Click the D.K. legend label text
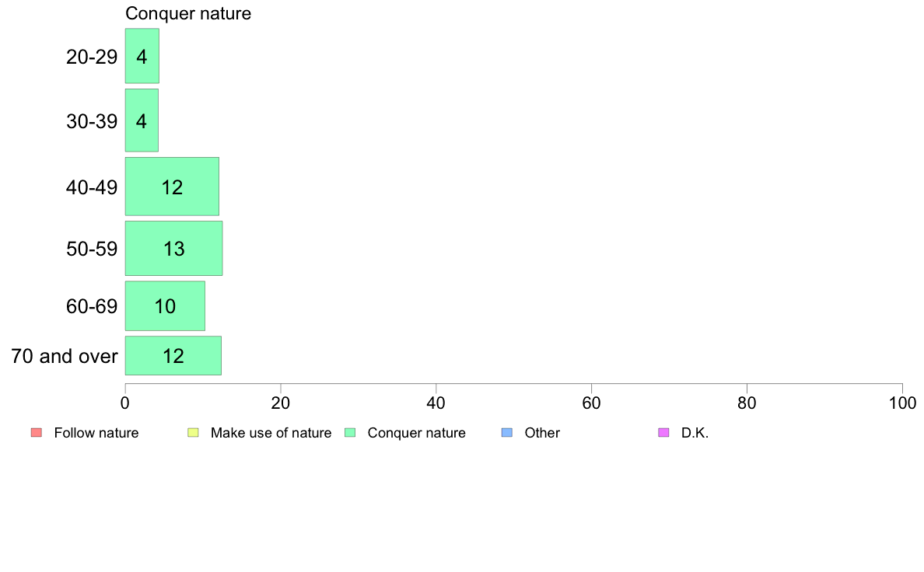The image size is (924, 572). [x=695, y=433]
